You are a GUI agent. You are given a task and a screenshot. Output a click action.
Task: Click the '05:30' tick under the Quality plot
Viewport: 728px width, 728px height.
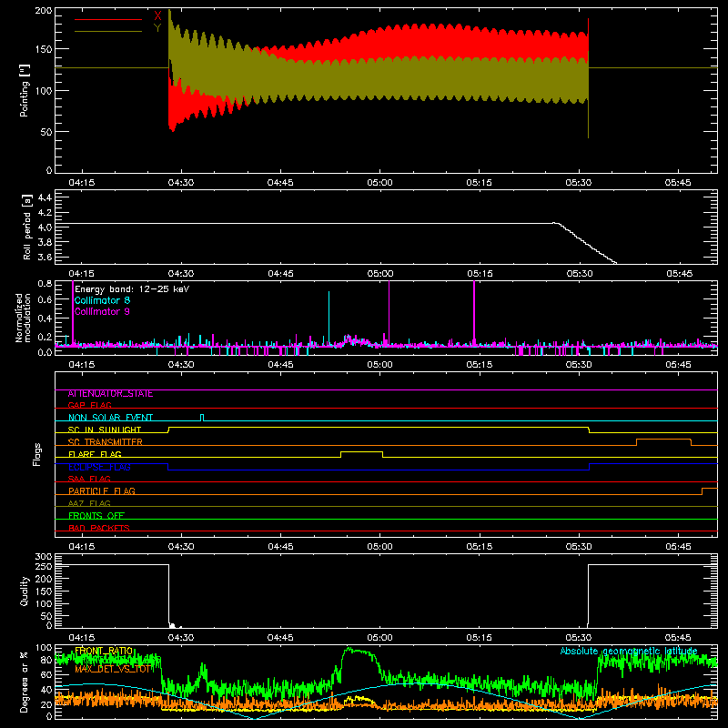click(x=579, y=638)
